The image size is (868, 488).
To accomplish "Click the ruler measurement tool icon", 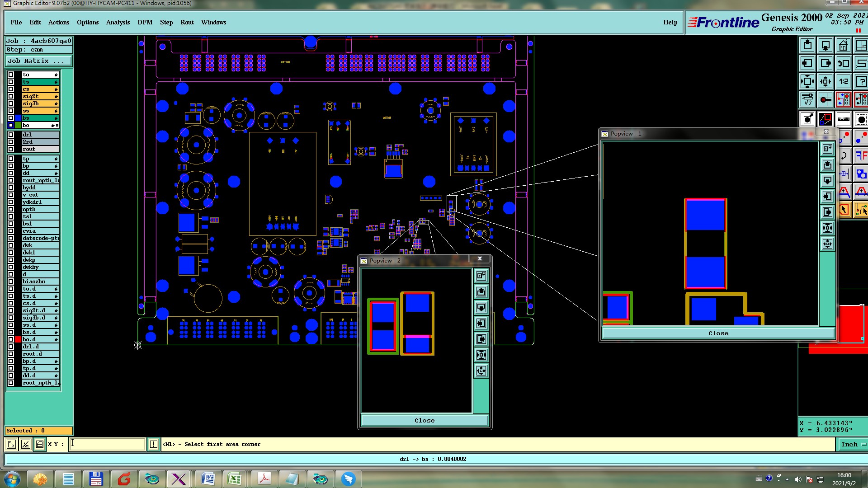I will click(x=843, y=120).
